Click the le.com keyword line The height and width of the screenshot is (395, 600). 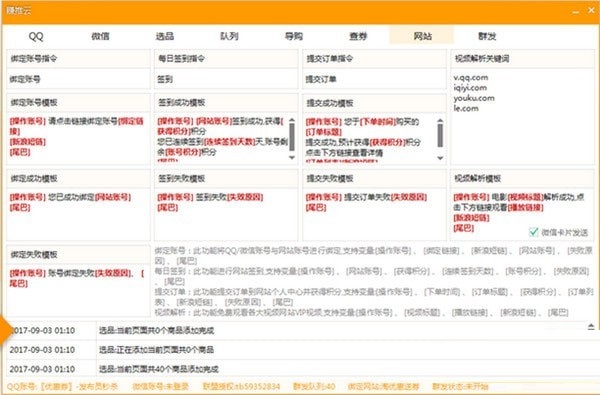coord(466,108)
